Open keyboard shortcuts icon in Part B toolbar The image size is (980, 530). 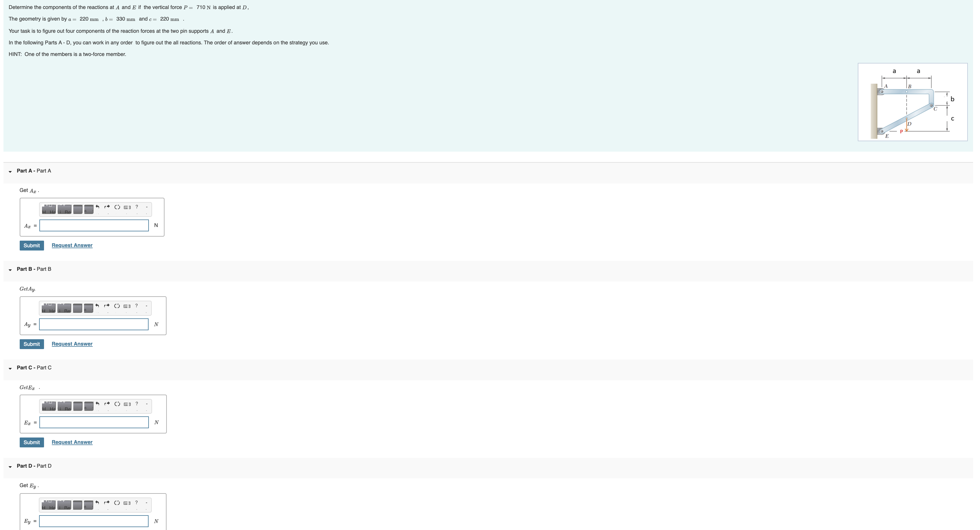click(x=127, y=306)
